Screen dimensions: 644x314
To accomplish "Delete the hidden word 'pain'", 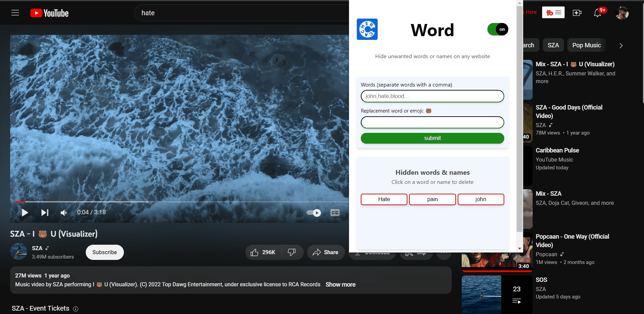I will pos(432,199).
